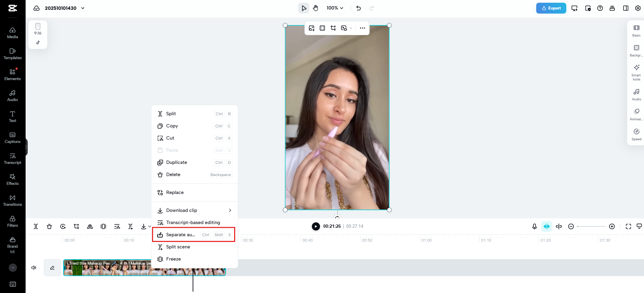Open the Filters panel

coord(13,222)
